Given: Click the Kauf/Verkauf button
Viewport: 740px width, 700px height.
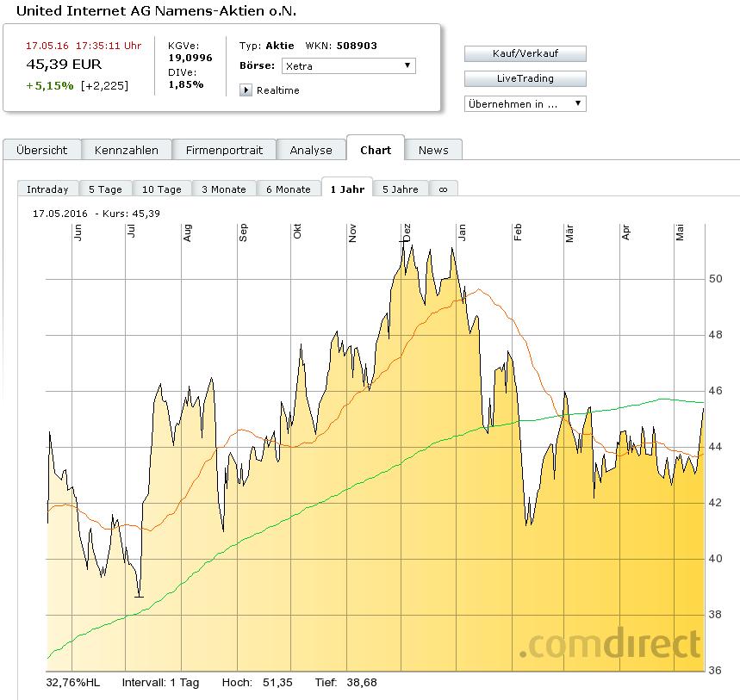Looking at the screenshot, I should [x=525, y=53].
